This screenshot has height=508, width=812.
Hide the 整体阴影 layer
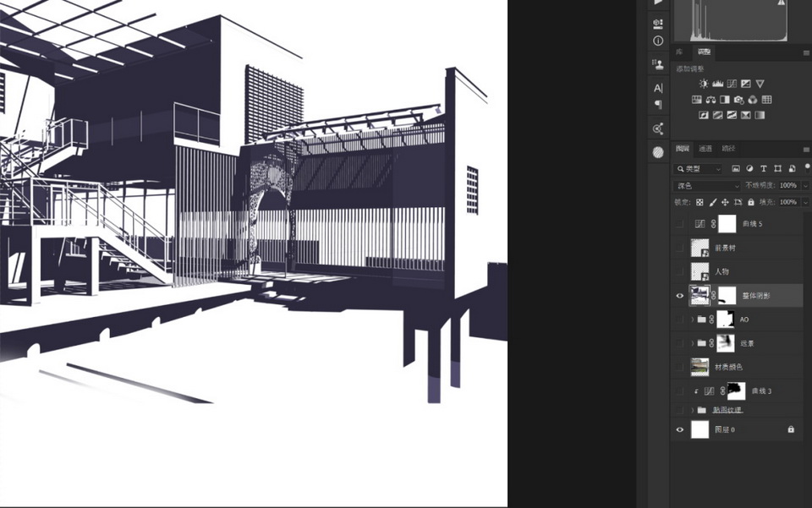679,296
